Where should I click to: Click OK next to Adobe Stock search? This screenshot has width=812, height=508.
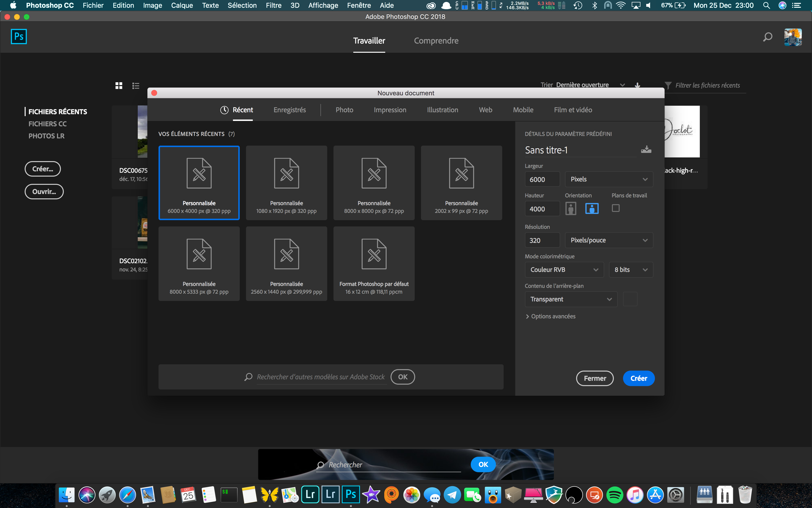click(403, 377)
